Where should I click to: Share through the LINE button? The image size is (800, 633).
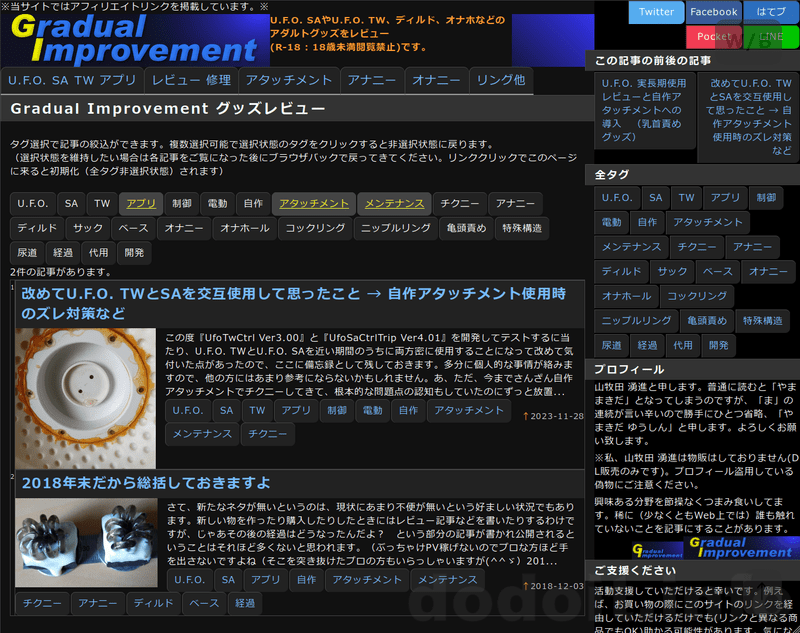(x=771, y=37)
